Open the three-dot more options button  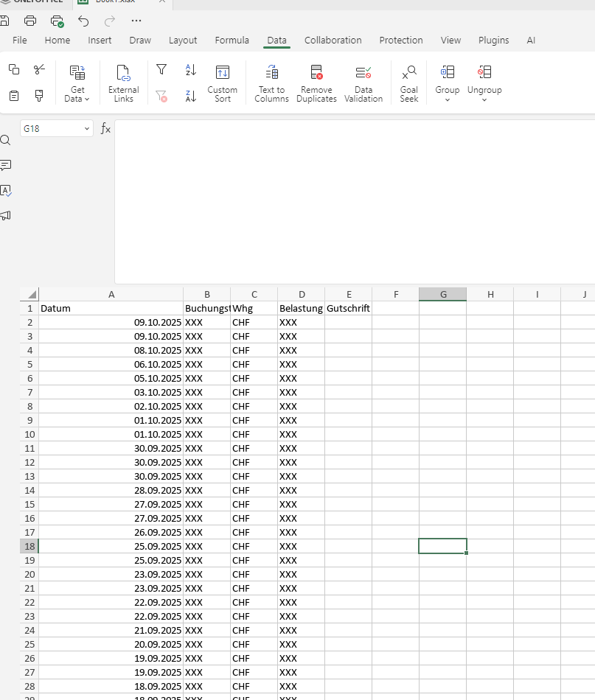tap(136, 21)
